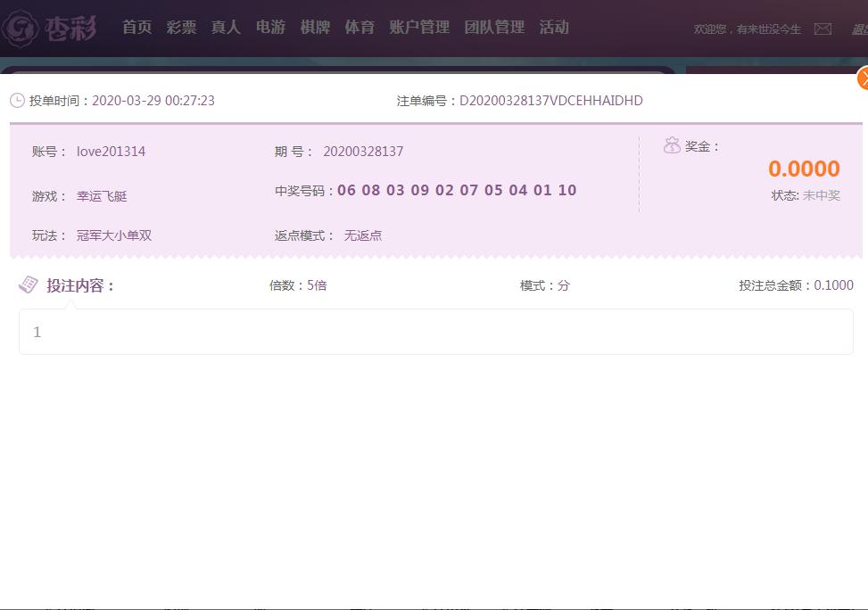This screenshot has height=610, width=868.
Task: Click the welcome username text
Action: point(748,29)
